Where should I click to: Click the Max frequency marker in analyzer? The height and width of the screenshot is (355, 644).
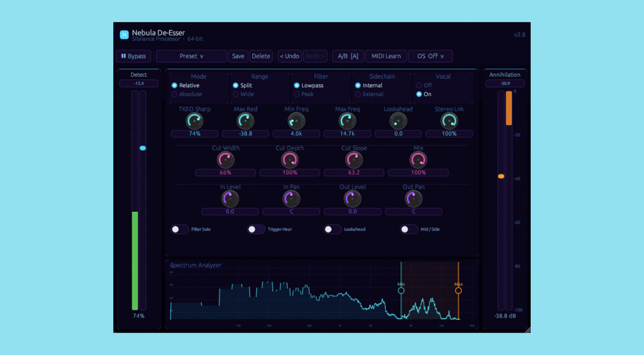(x=458, y=290)
